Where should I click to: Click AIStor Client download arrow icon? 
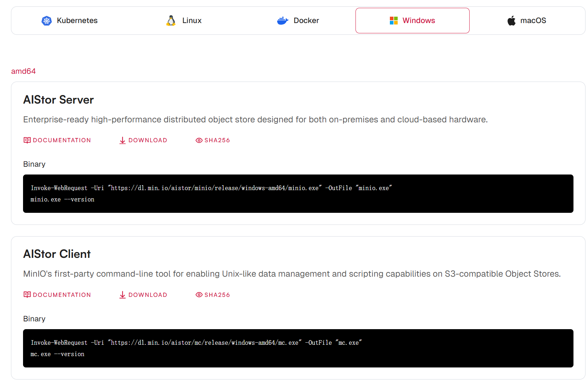coord(122,295)
